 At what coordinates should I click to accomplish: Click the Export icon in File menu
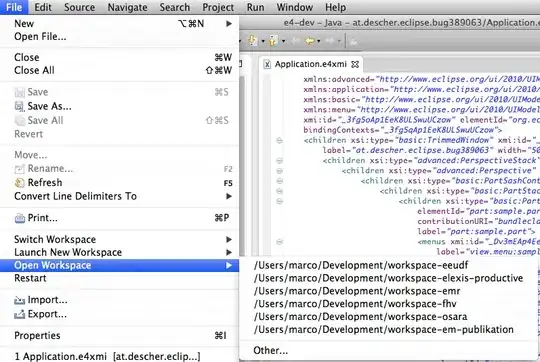[x=20, y=314]
